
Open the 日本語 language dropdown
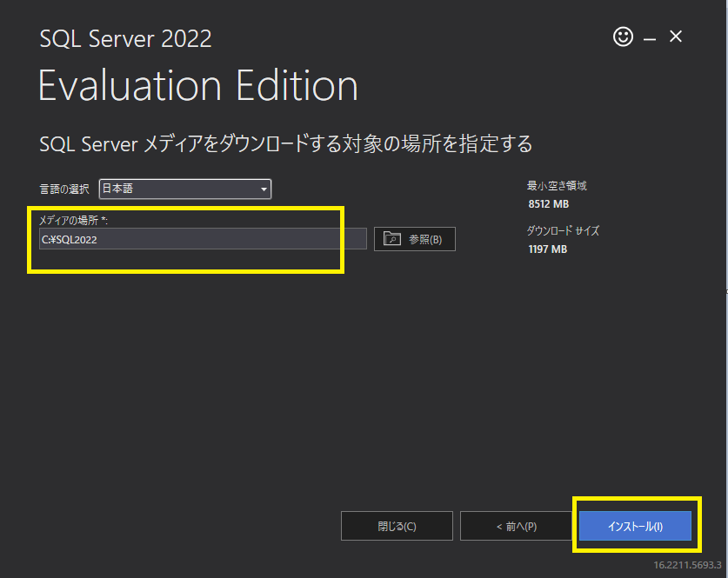tap(185, 189)
